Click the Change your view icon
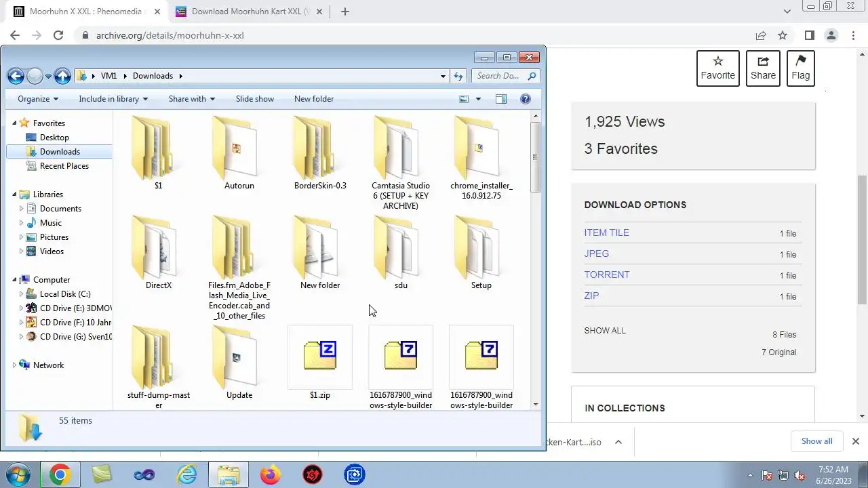868x488 pixels. (x=464, y=99)
